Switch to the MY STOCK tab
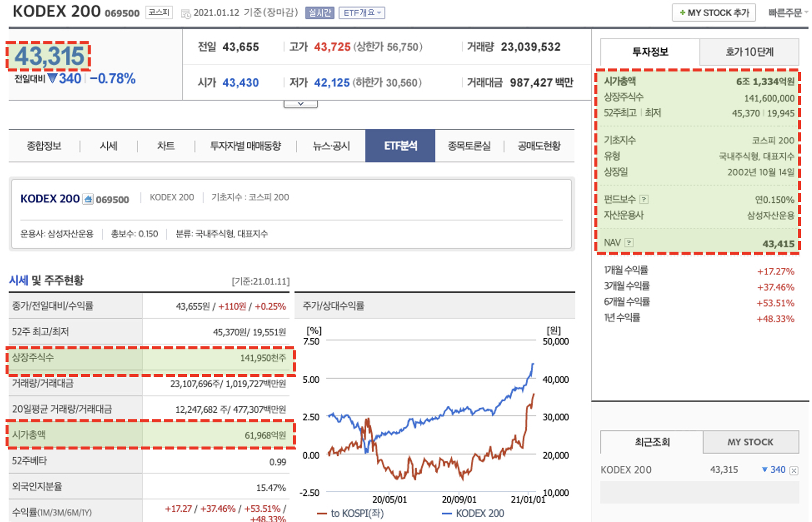 (x=751, y=442)
